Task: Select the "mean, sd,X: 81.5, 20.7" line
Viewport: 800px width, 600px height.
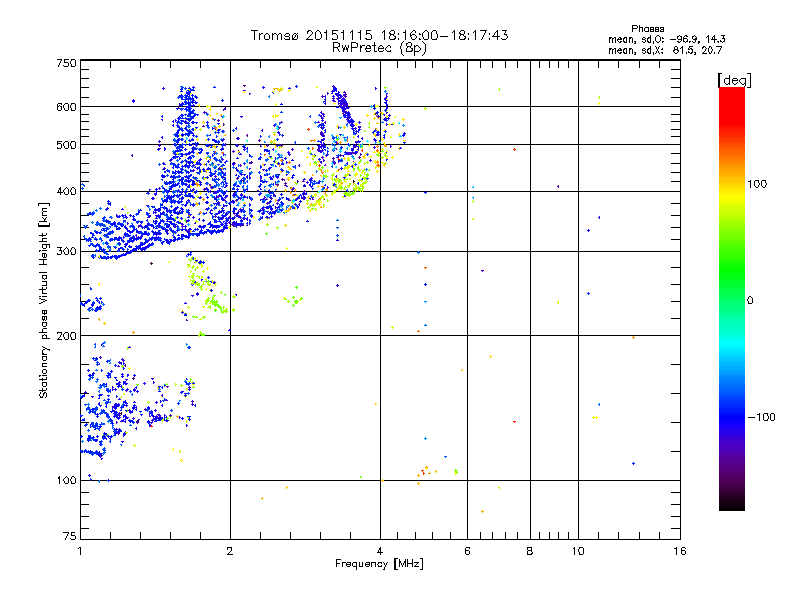Action: click(665, 50)
